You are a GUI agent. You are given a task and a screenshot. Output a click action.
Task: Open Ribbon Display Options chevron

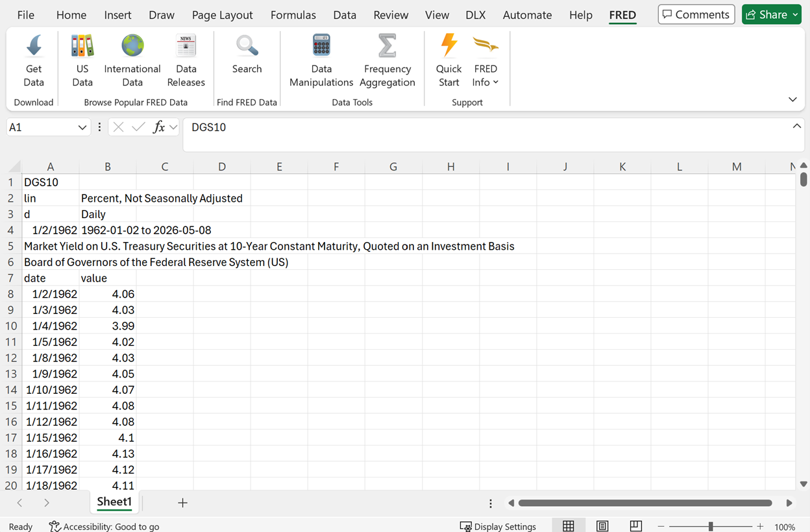point(792,99)
